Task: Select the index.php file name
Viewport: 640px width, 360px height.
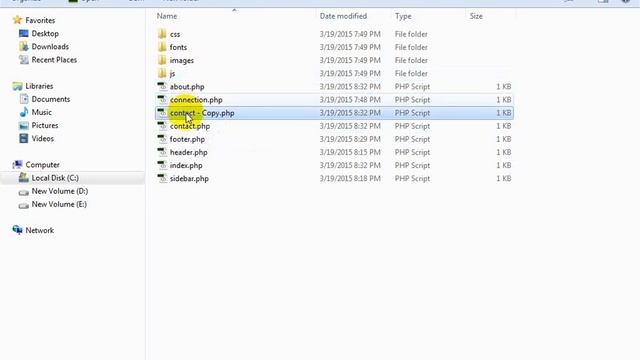Action: tap(186, 165)
